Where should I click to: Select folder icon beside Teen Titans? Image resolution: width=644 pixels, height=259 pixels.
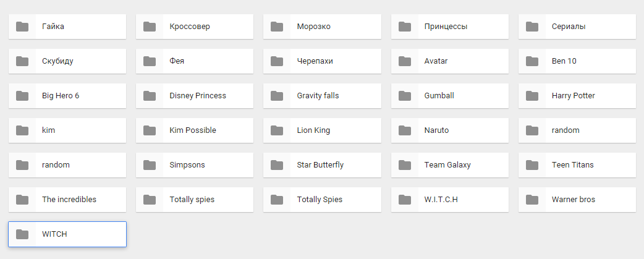[532, 165]
